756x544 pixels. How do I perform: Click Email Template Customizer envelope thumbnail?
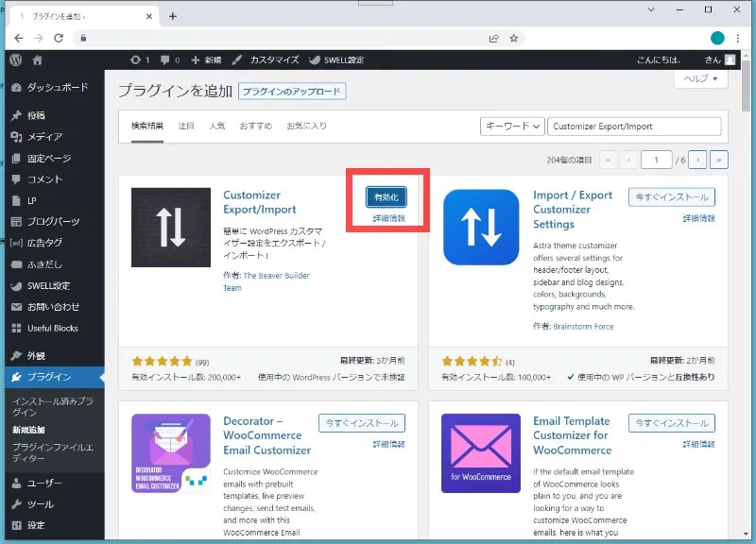[481, 453]
